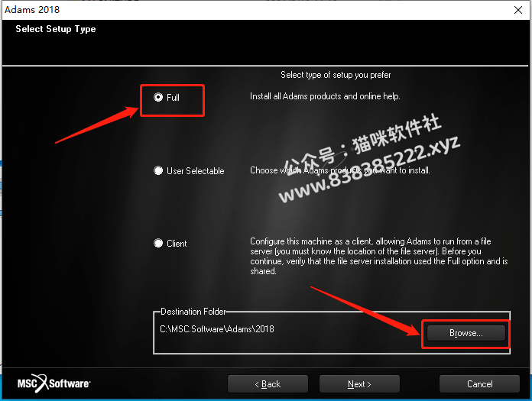Click the MSC Software logo

(x=54, y=383)
